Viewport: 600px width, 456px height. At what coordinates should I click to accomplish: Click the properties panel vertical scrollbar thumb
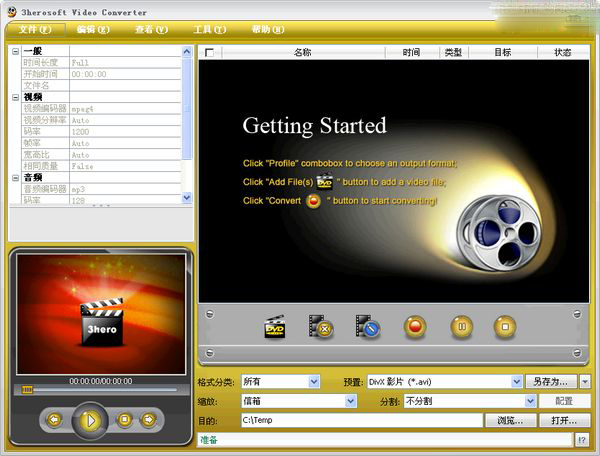pos(187,109)
